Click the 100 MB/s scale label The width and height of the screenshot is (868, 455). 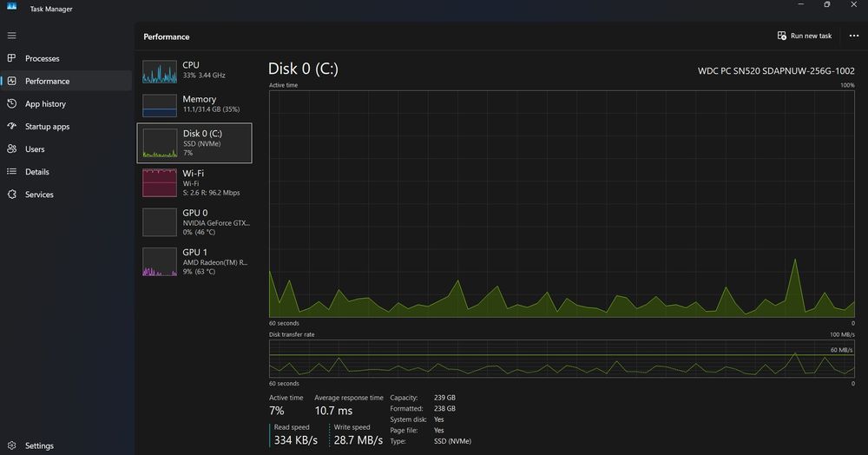[x=842, y=334]
